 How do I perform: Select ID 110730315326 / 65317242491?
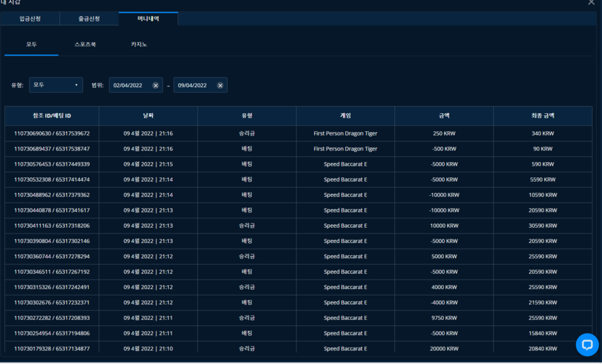[x=52, y=287]
